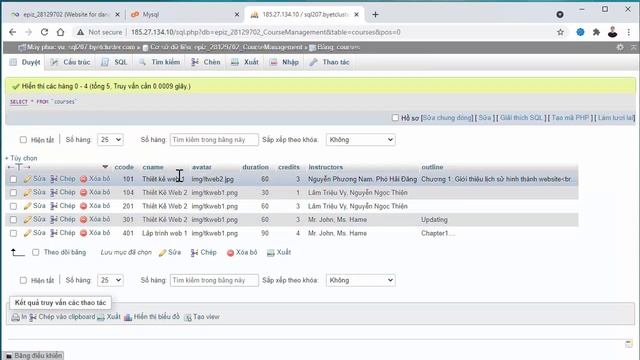Click the red delete icon for row 201
The width and height of the screenshot is (640, 360).
pos(84,206)
